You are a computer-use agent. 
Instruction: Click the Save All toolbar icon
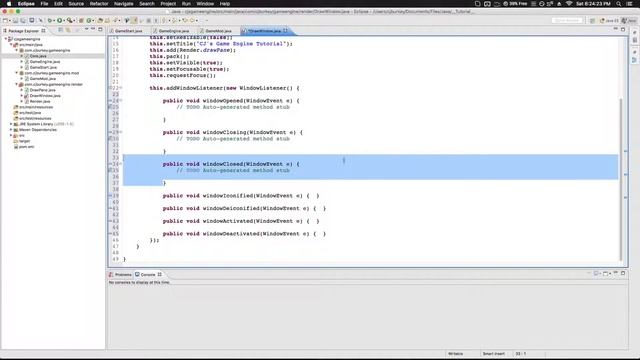[23, 20]
